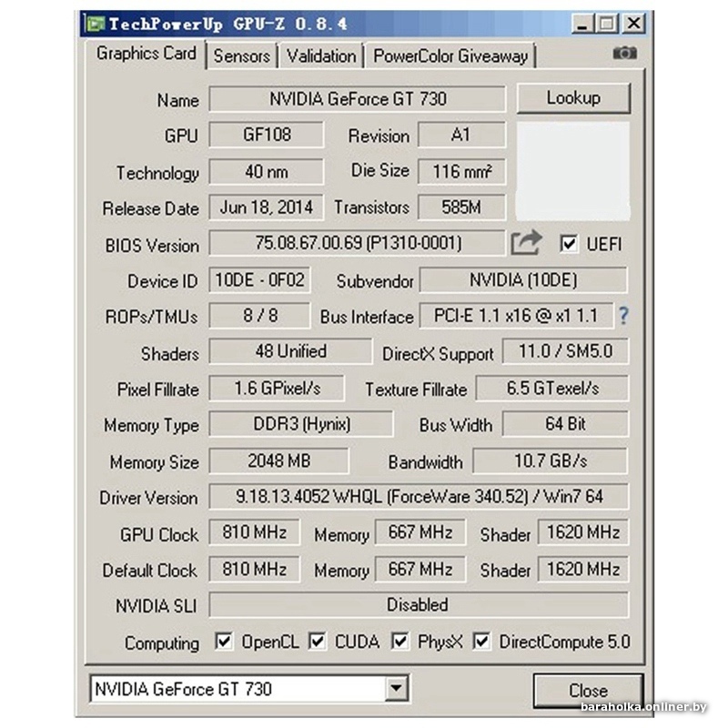728x728 pixels.
Task: Click the Default Clock row Shader 1620 MHz
Action: click(583, 570)
